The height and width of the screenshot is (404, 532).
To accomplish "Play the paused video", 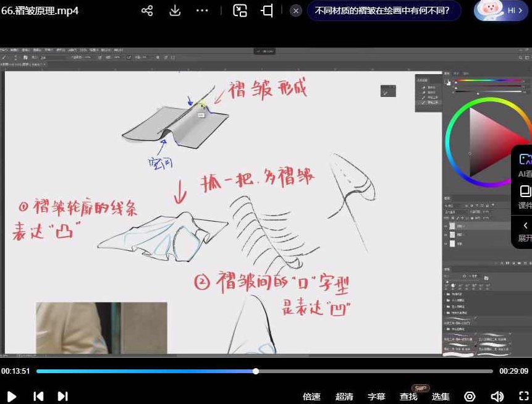I will tap(11, 397).
